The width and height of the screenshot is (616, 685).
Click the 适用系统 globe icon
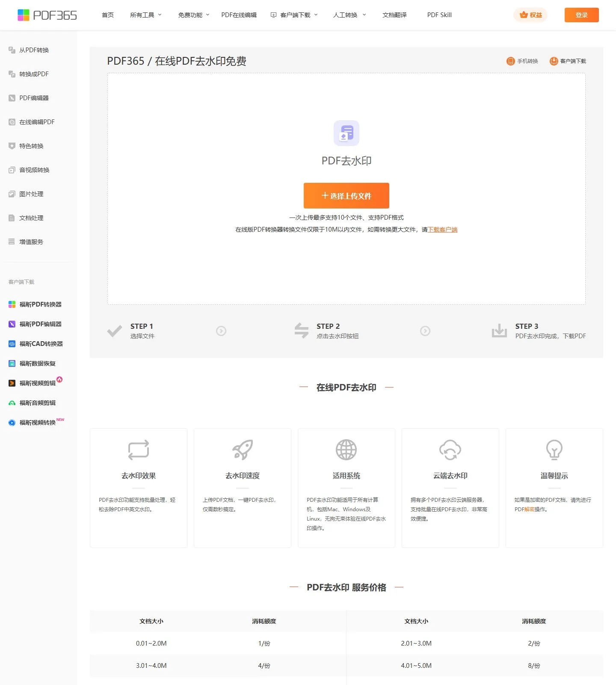(x=346, y=450)
